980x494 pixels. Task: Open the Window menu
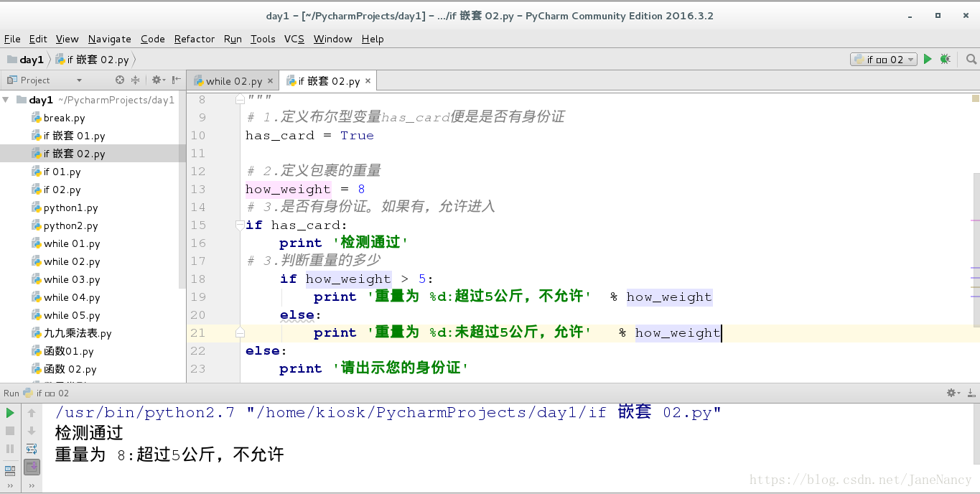click(333, 39)
